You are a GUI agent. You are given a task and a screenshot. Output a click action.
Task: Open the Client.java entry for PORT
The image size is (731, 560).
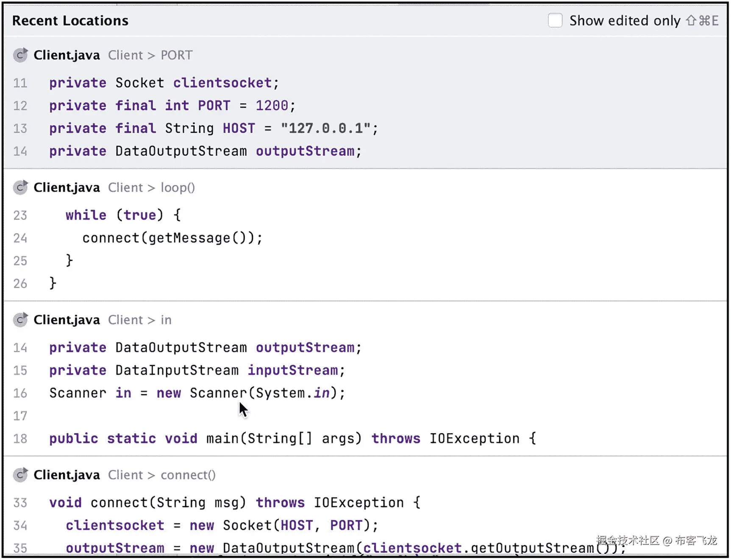pyautogui.click(x=67, y=55)
